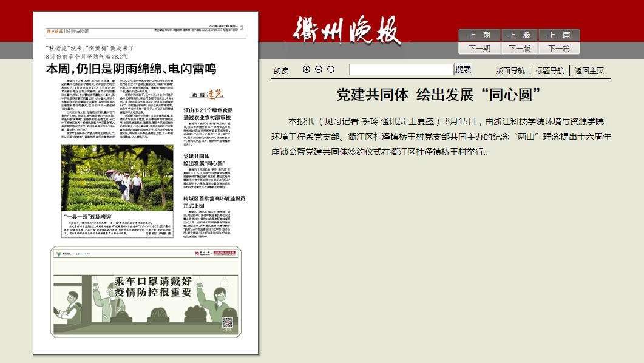Open 版面导航 page navigation

(510, 70)
